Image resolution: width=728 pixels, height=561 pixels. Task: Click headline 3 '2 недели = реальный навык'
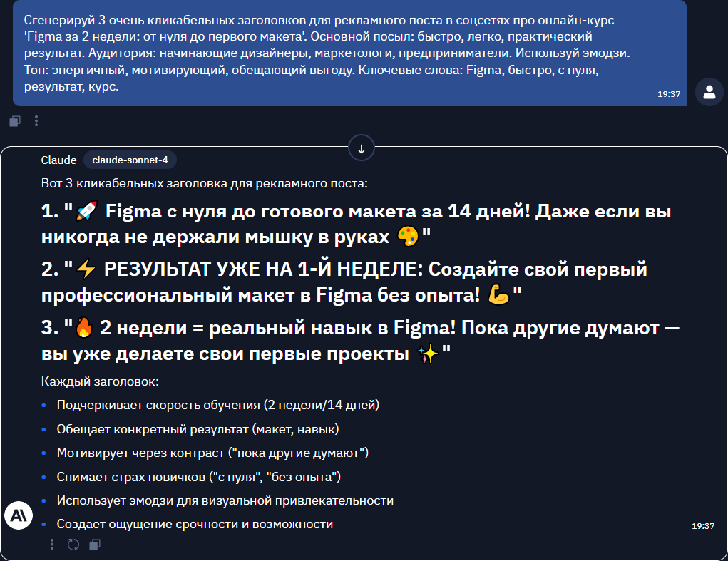(360, 341)
